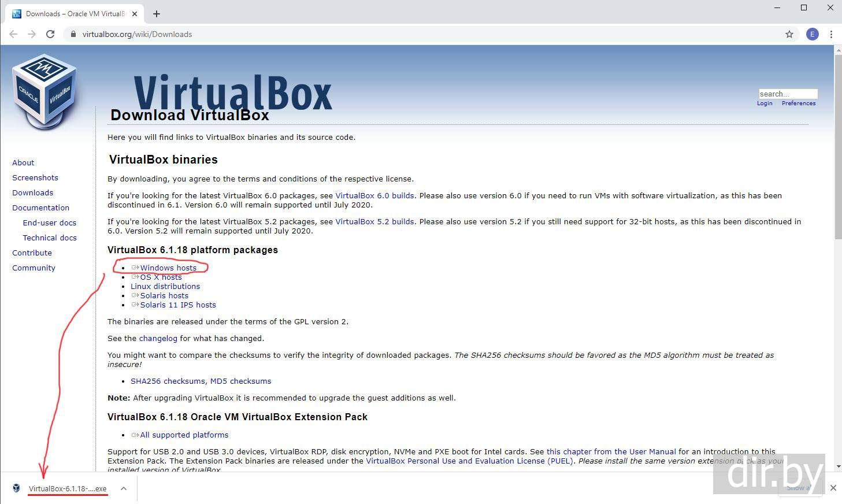Open the Chrome three-dot menu
This screenshot has width=842, height=504.
pos(831,34)
